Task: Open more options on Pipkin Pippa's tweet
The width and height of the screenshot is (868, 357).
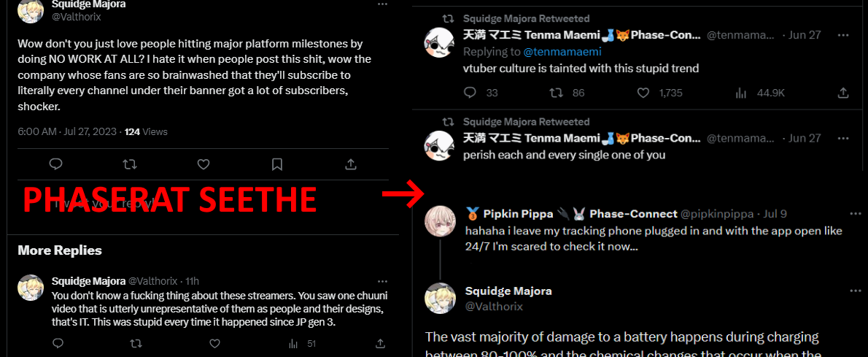Action: [x=856, y=213]
